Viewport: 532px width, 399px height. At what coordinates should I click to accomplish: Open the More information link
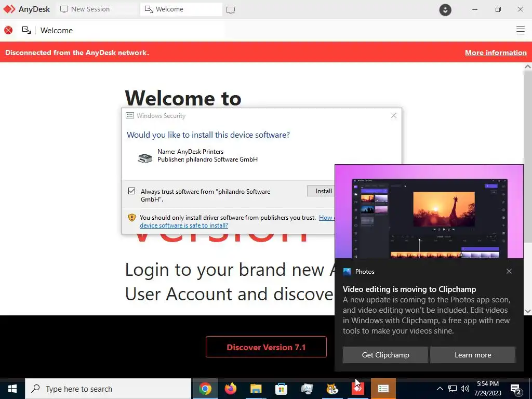(496, 52)
